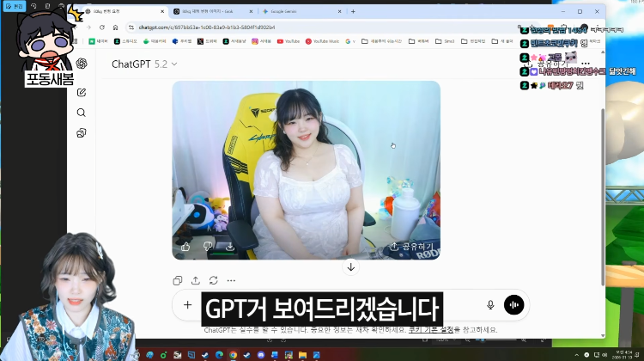Copy the response with copy icon
The width and height of the screenshot is (644, 361).
(x=178, y=280)
